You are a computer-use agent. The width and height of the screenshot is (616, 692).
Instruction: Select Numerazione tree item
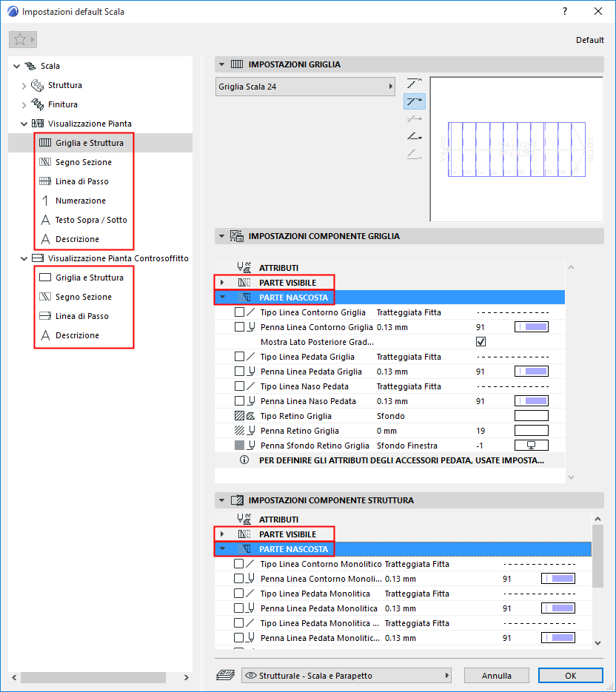click(x=81, y=201)
